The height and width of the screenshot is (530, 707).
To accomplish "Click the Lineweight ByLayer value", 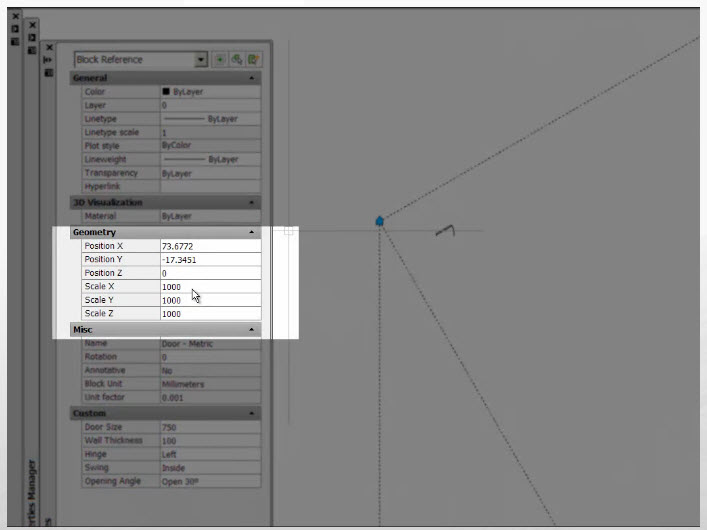I will click(x=211, y=159).
